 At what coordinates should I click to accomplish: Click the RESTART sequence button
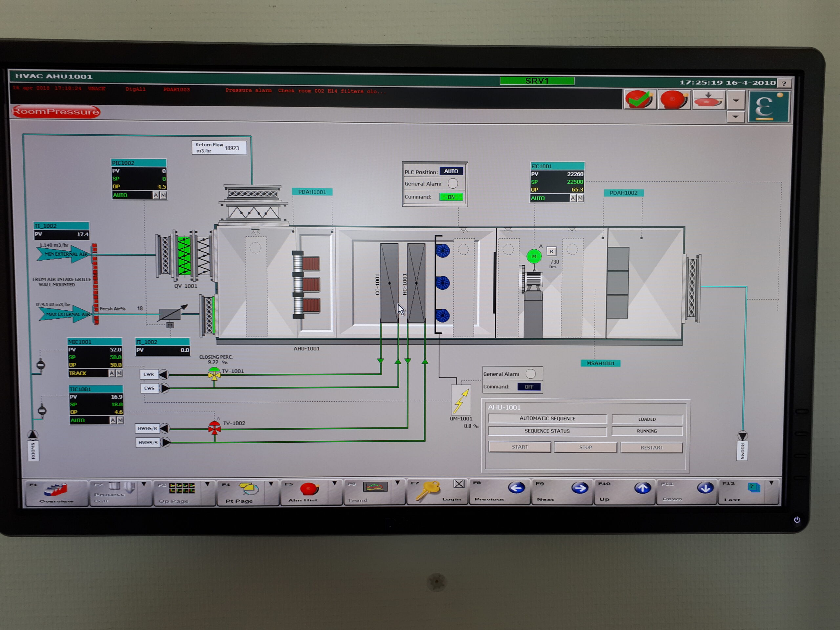pyautogui.click(x=651, y=448)
